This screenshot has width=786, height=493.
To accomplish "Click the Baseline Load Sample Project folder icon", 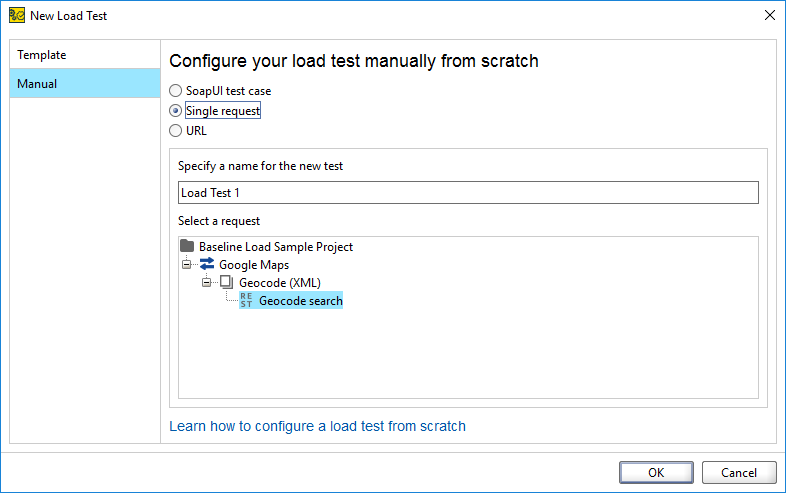I will (x=187, y=246).
